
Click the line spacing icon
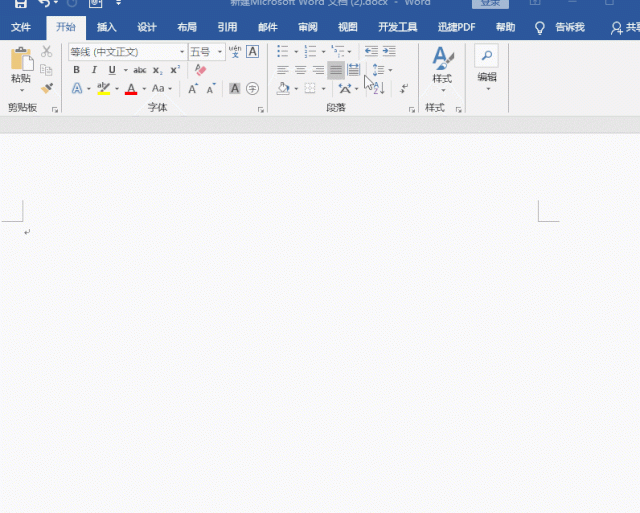(x=379, y=70)
